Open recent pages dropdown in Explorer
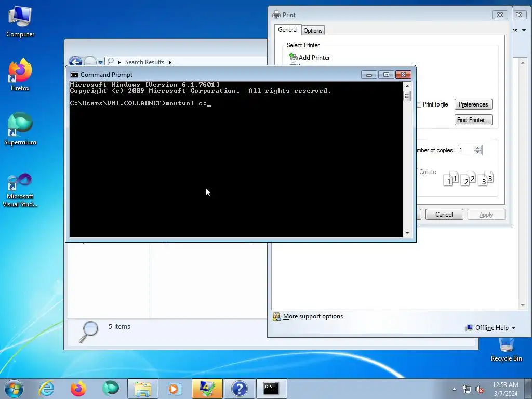532x399 pixels. [x=100, y=62]
